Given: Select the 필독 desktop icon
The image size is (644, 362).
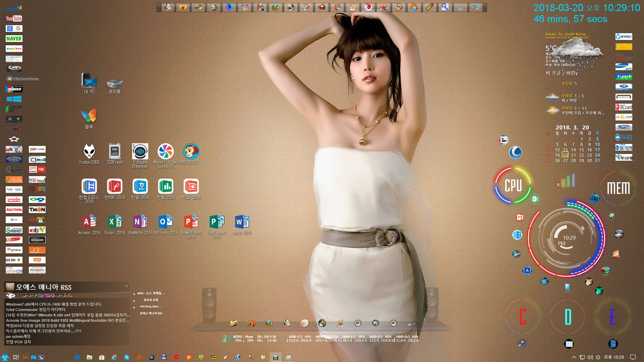Looking at the screenshot, I should pos(89,119).
